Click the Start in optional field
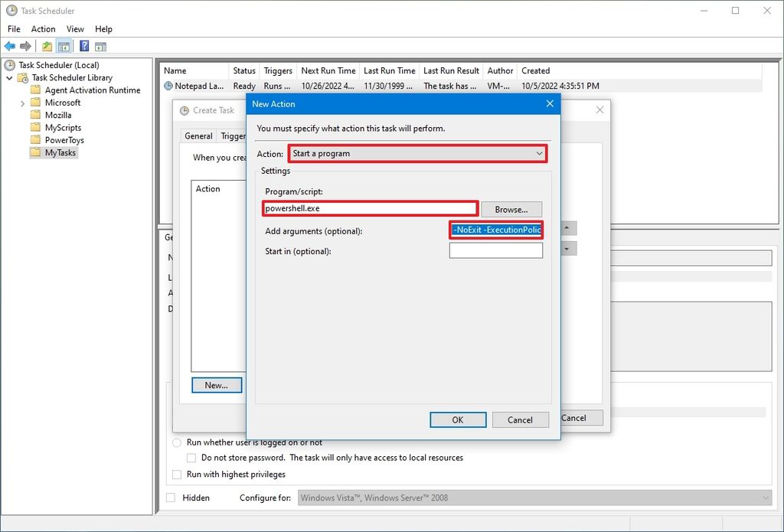The image size is (784, 532). [x=495, y=249]
